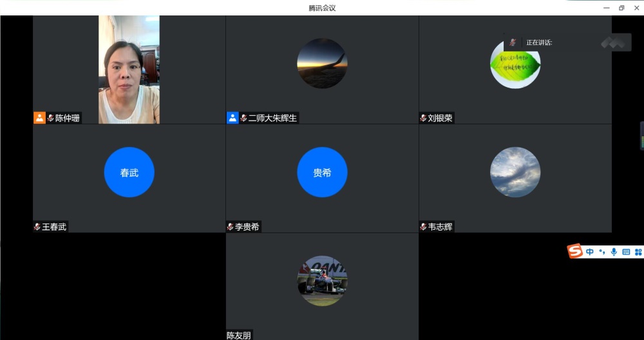
Task: Click the 韦志辉 name label
Action: 440,227
